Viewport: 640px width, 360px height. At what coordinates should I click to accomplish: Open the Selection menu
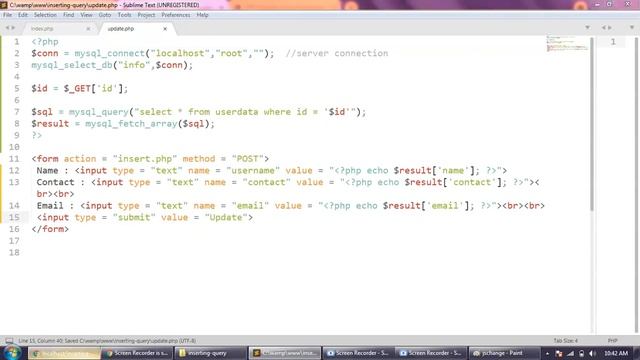(x=45, y=15)
